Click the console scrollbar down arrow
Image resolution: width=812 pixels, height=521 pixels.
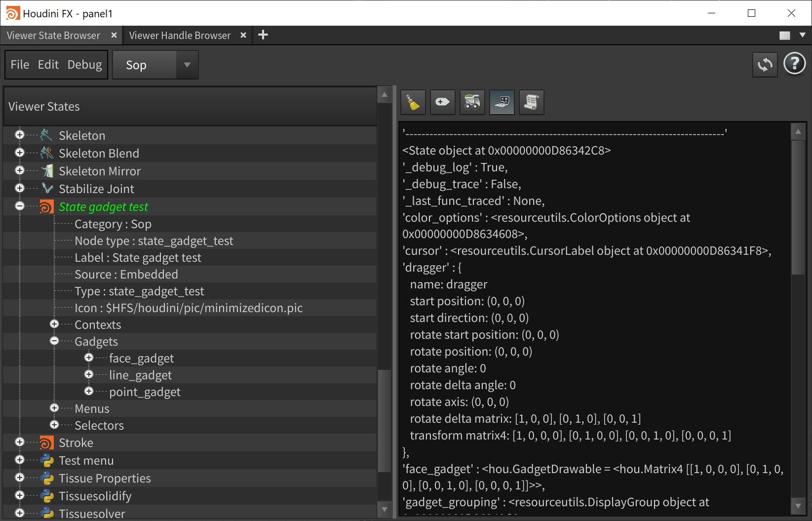(x=798, y=505)
